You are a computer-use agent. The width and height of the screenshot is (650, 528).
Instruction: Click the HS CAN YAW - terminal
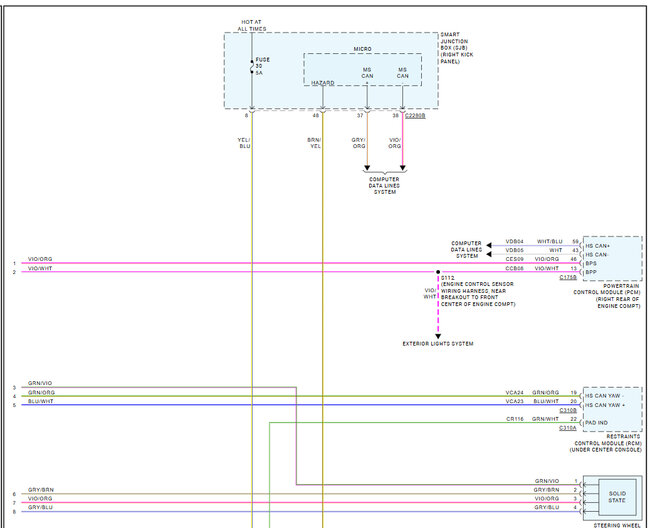tap(605, 396)
